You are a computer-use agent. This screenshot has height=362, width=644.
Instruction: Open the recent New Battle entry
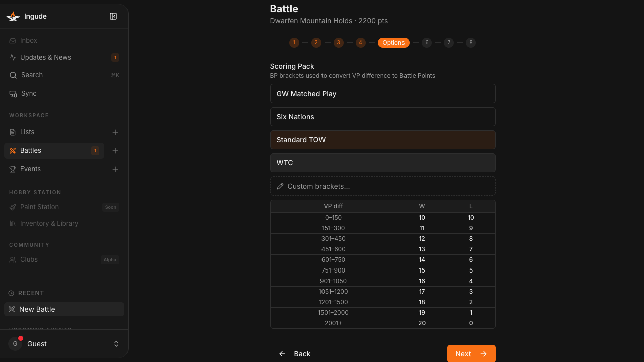coord(64,309)
